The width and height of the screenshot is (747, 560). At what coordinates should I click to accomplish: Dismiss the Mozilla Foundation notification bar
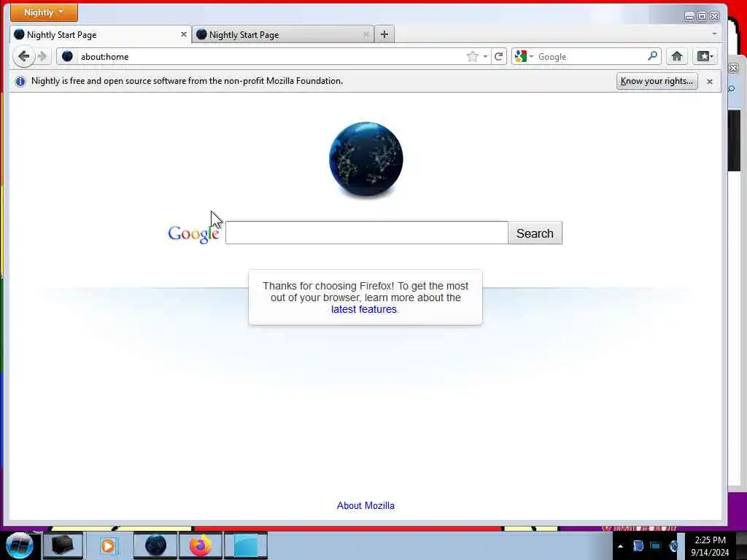(709, 82)
